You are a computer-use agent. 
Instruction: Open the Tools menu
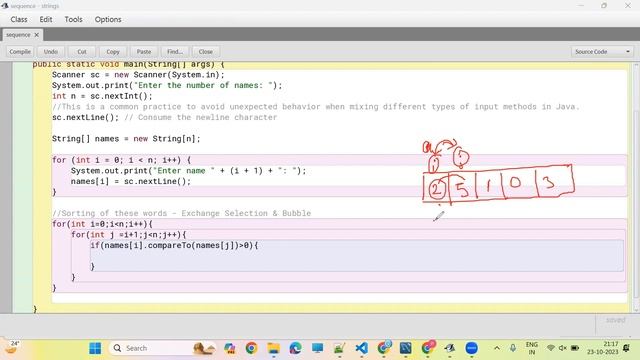tap(73, 19)
